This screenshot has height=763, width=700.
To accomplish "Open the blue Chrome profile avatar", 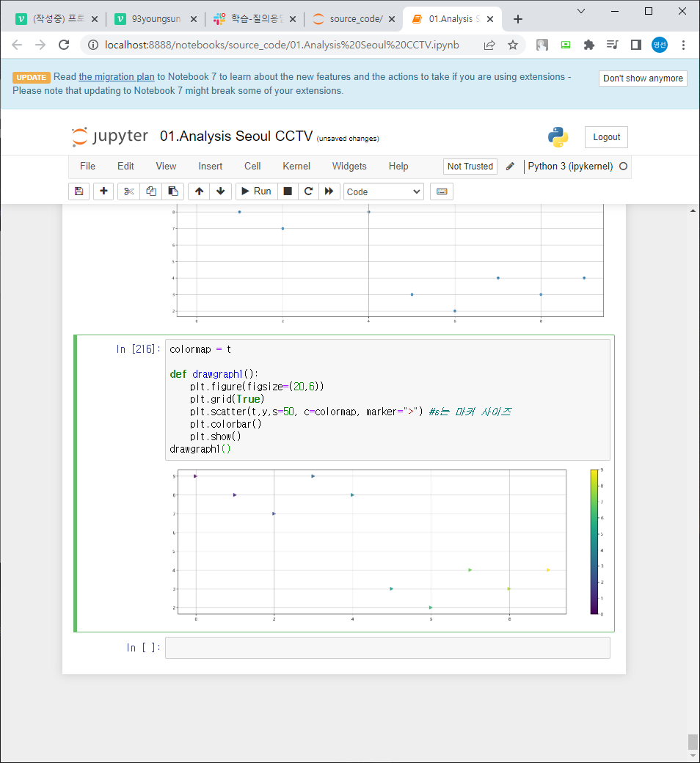I will coord(660,45).
